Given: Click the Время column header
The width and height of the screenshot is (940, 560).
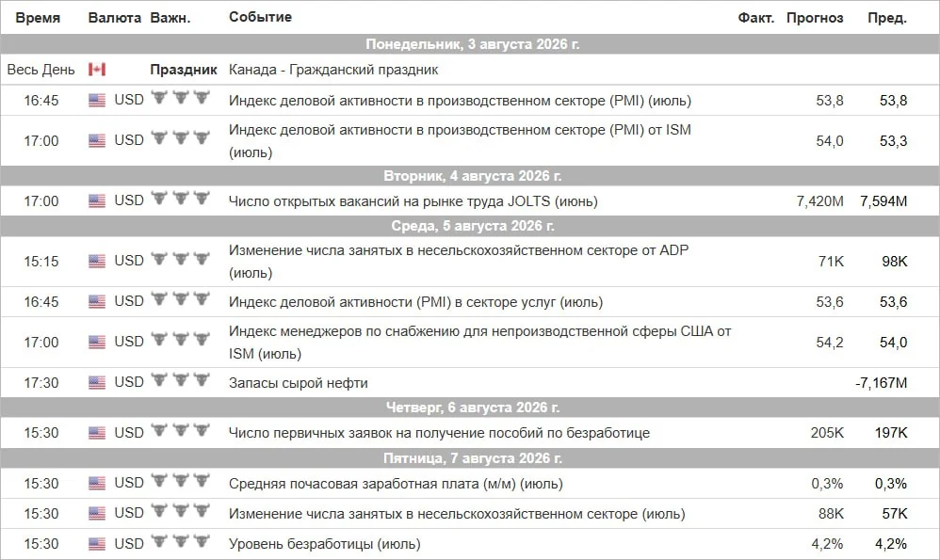Looking at the screenshot, I should coord(38,17).
